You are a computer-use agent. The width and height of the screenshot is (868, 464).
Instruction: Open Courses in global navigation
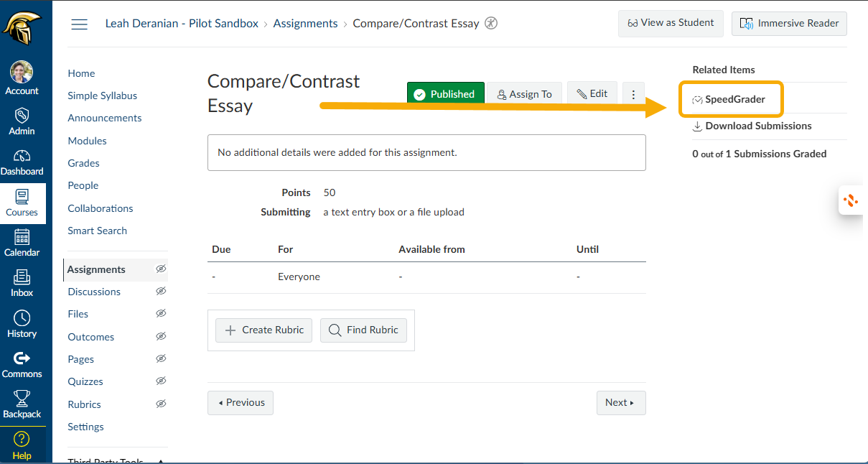point(22,203)
